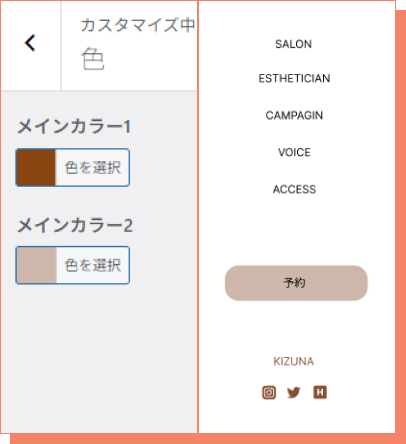Click the brown メインカラー1 swatch

point(36,167)
